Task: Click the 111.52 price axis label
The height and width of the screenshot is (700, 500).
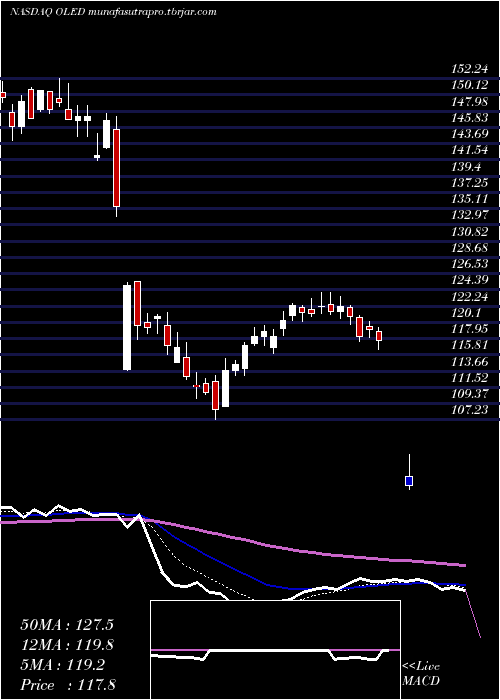Action: tap(469, 378)
